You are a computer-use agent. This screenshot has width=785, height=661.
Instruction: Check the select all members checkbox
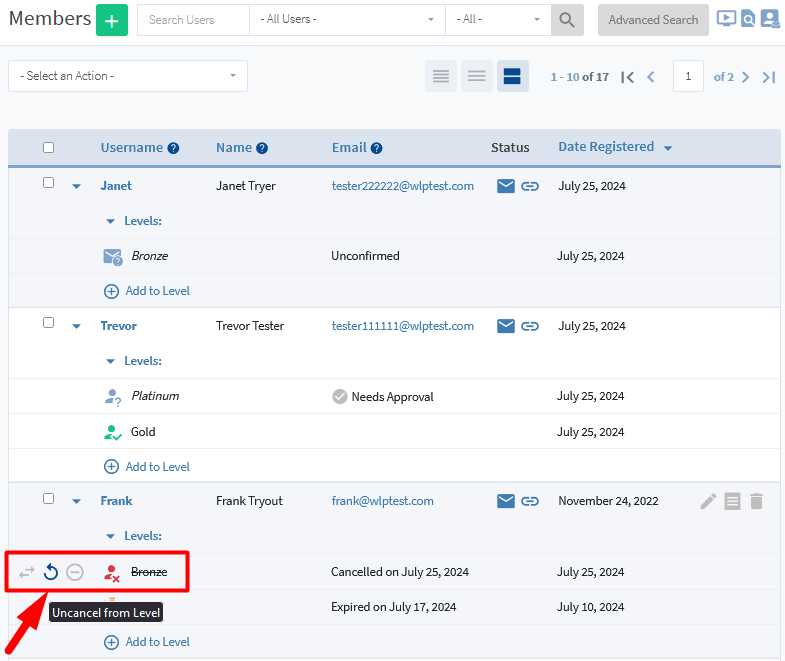49,148
